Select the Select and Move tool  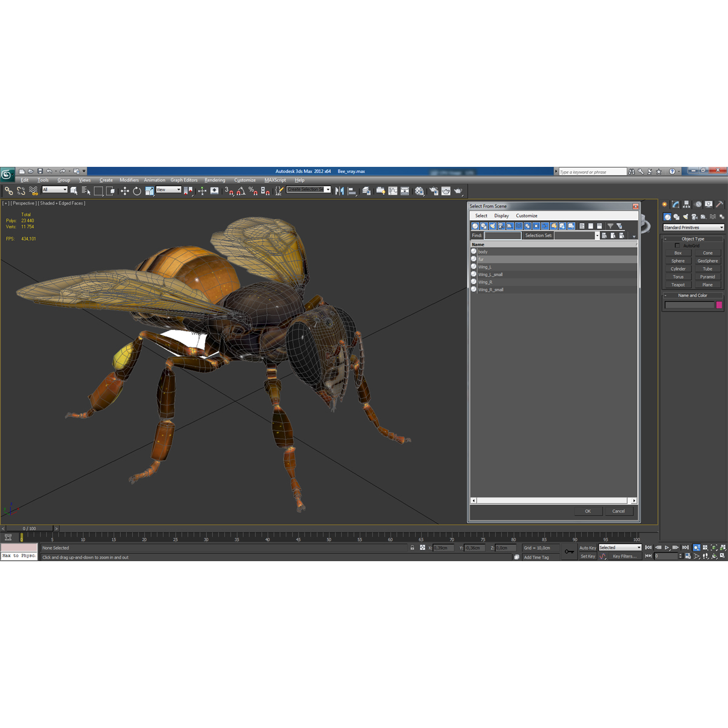point(124,190)
